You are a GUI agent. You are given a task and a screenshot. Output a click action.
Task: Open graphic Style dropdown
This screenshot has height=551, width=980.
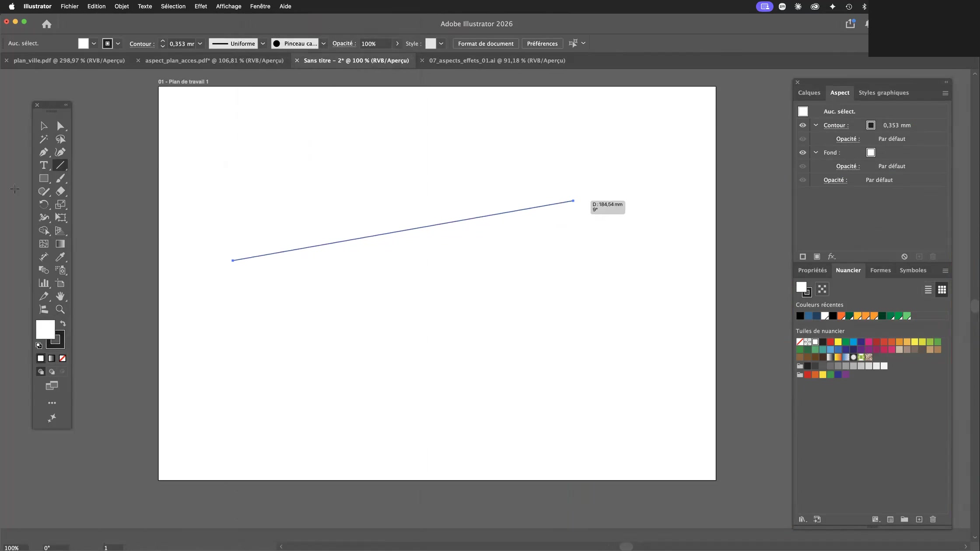click(441, 44)
